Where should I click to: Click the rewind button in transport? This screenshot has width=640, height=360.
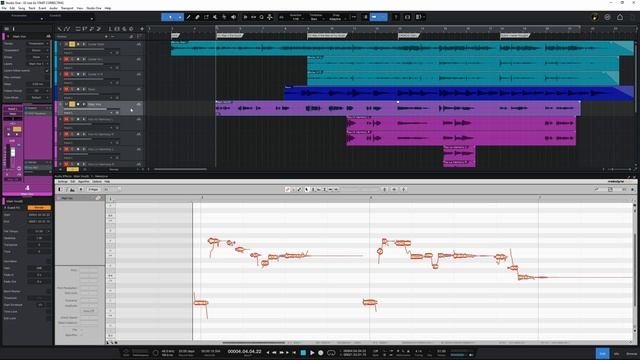pos(274,353)
